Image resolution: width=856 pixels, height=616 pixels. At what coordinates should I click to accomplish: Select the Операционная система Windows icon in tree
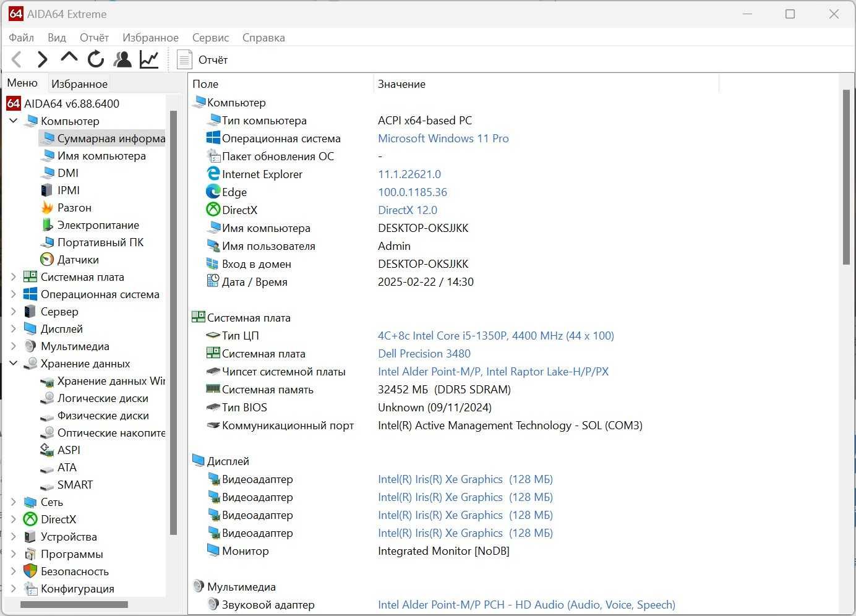point(30,294)
